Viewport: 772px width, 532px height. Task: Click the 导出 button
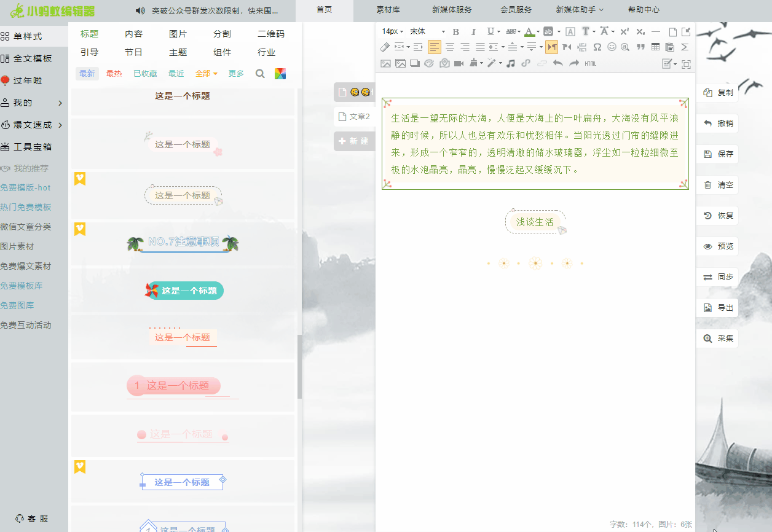pos(717,308)
